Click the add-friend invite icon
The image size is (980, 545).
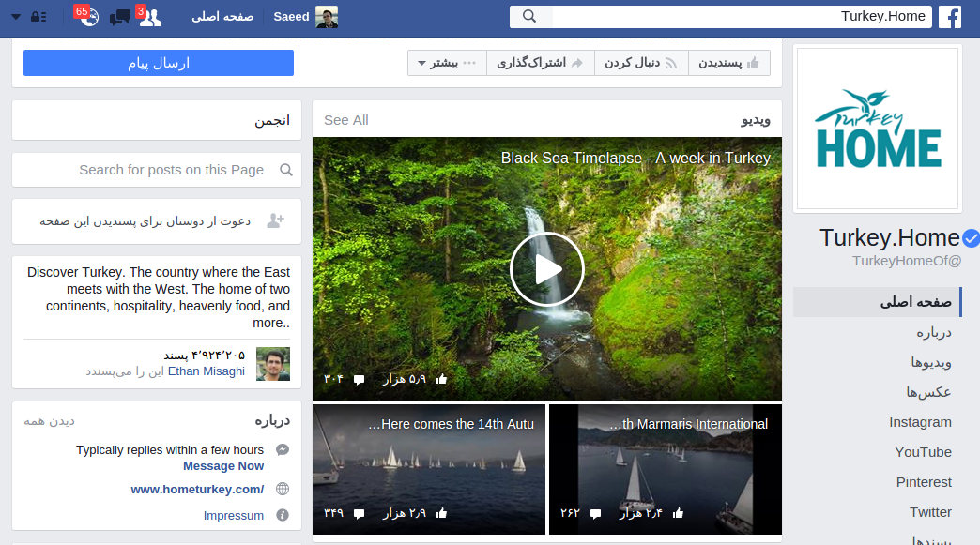[276, 220]
